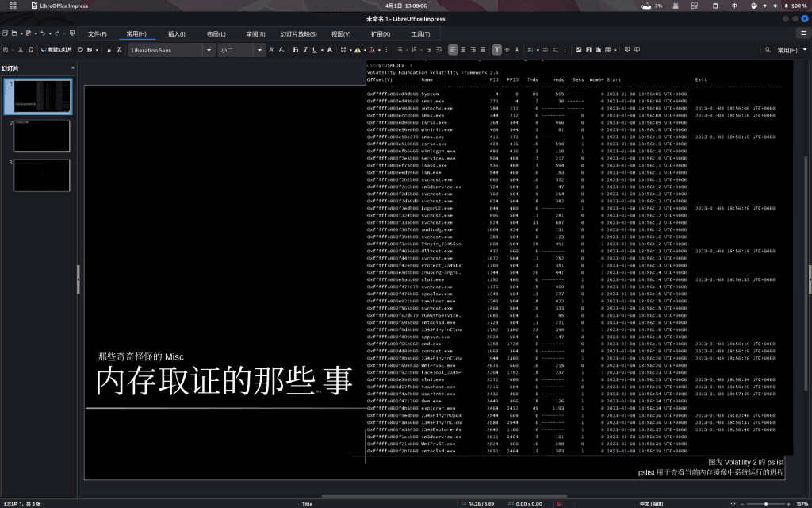Switch to the 扩展(X) tab
812x508 pixels.
(381, 33)
